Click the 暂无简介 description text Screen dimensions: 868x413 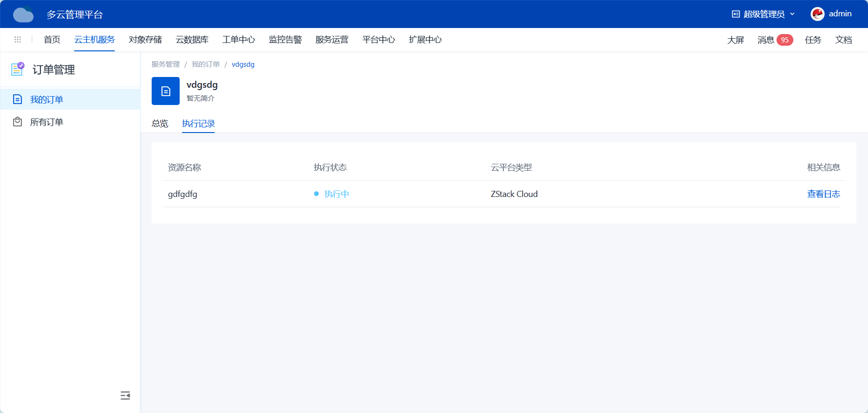201,98
